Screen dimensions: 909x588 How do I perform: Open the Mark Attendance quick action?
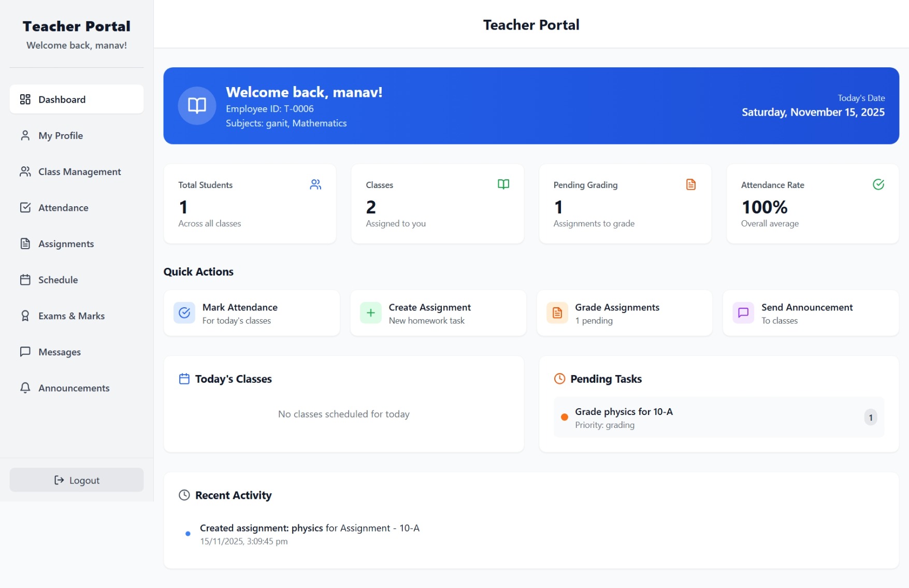click(x=251, y=313)
